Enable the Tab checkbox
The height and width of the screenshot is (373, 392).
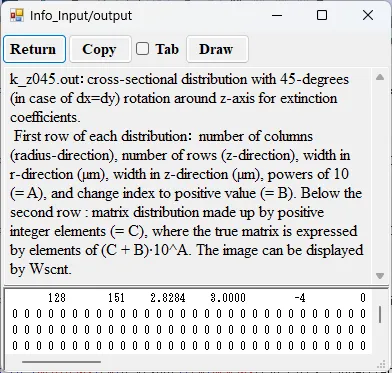[x=142, y=49]
